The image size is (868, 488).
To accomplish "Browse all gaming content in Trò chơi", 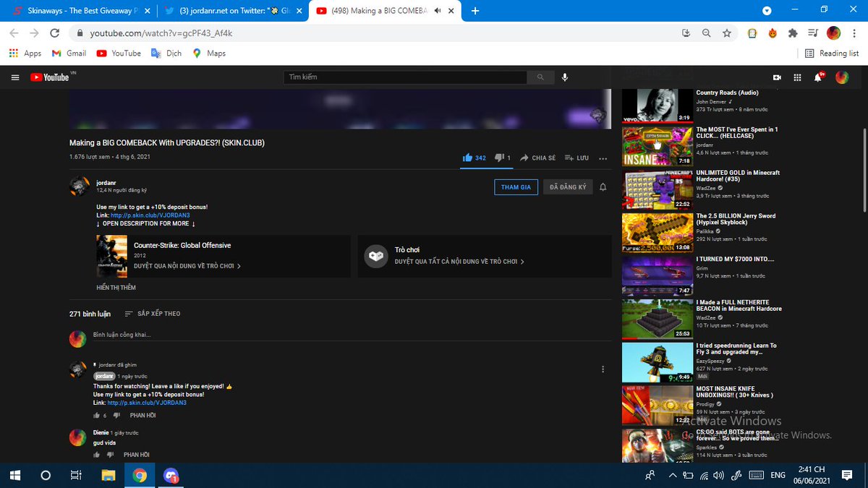I will (485, 256).
